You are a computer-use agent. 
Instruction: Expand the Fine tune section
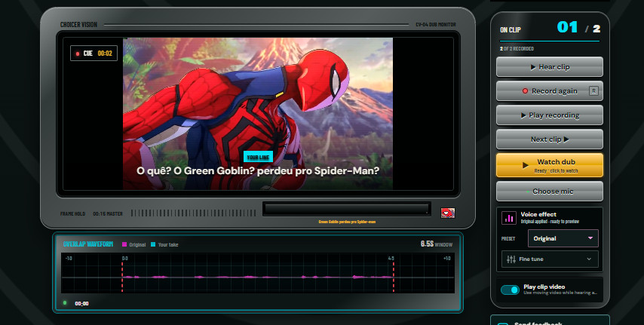click(x=550, y=259)
